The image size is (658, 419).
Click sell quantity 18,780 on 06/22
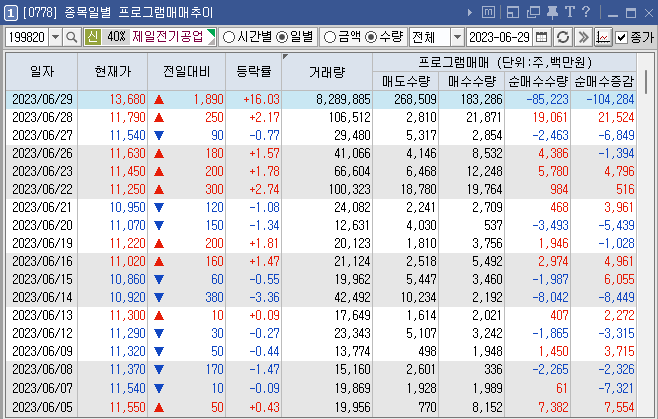tap(418, 189)
